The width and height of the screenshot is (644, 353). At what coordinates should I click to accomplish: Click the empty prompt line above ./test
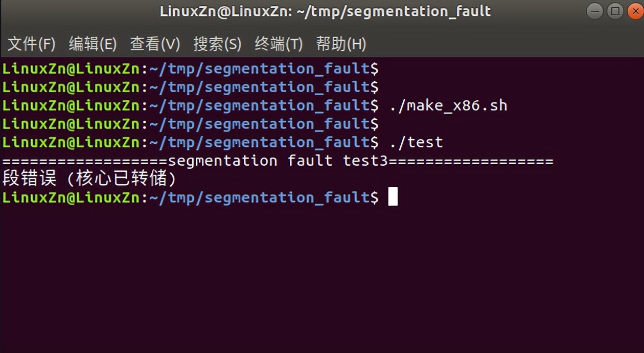[x=190, y=124]
